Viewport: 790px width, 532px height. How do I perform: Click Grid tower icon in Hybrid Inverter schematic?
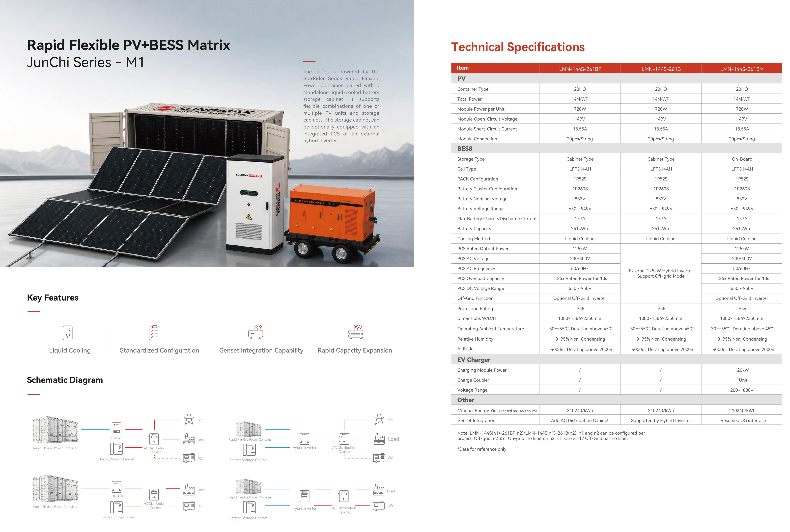click(x=379, y=419)
